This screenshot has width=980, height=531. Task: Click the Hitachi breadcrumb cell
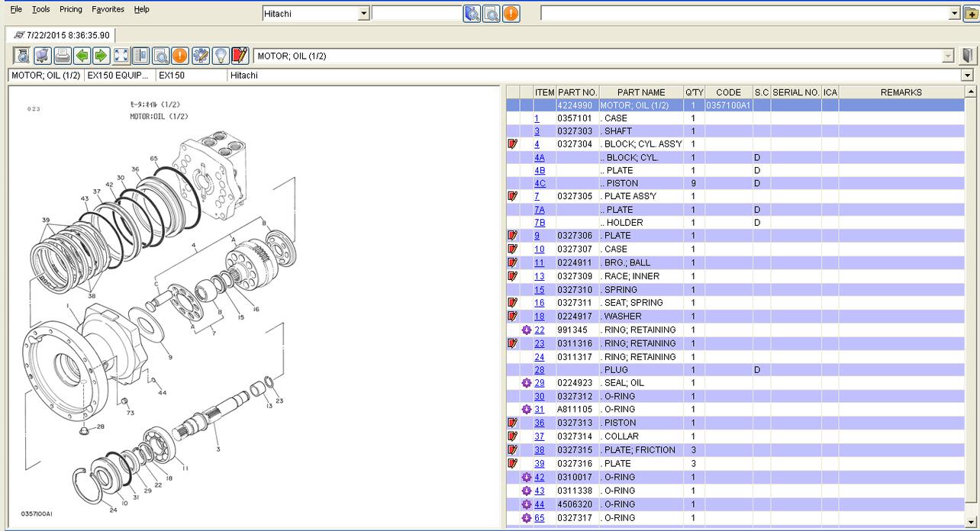(x=595, y=76)
